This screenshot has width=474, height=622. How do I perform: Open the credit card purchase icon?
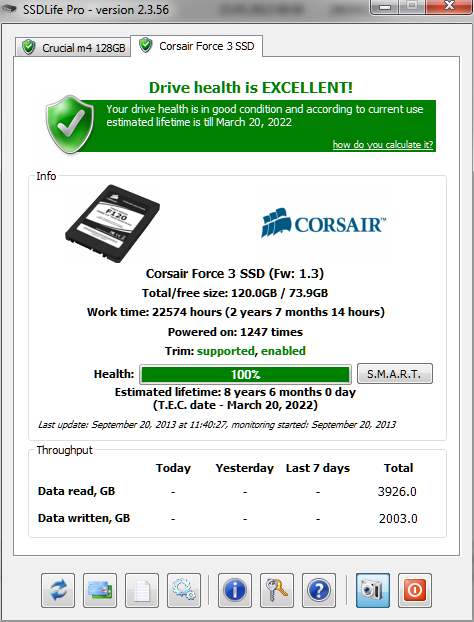(x=100, y=590)
